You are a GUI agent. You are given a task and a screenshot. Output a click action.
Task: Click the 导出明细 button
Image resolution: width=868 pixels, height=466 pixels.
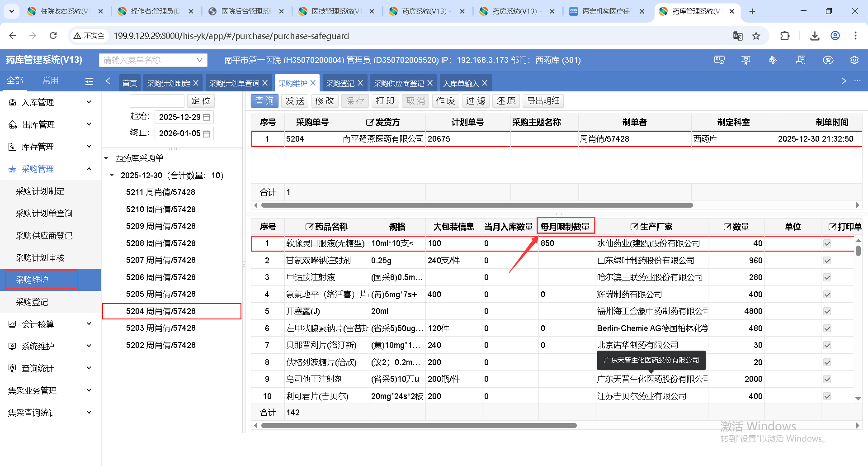tap(543, 101)
